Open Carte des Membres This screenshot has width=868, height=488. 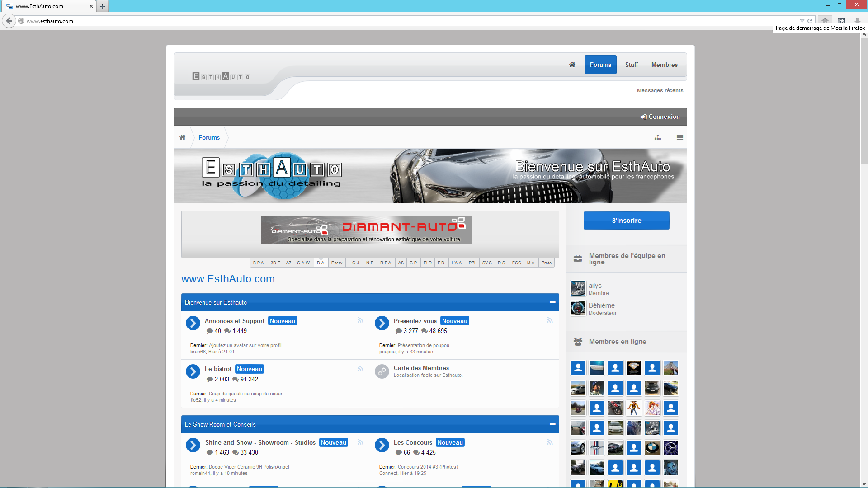click(421, 368)
